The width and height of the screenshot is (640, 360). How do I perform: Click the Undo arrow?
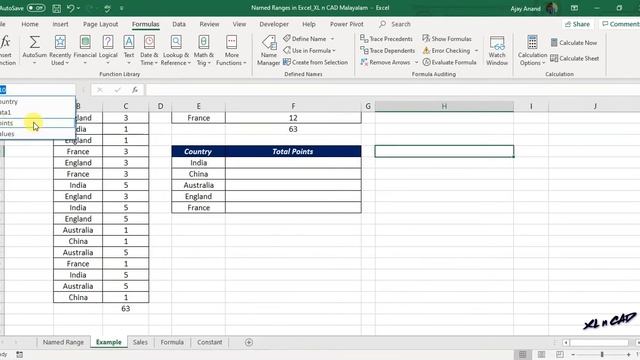70,8
